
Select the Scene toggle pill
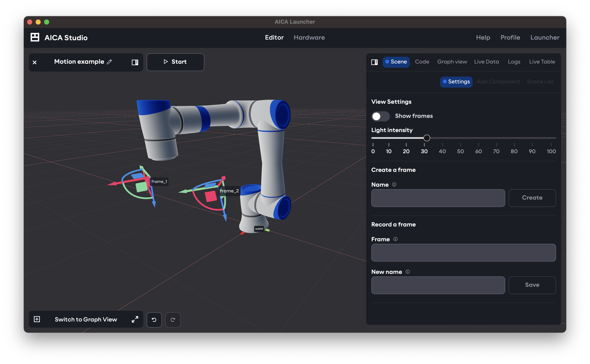[396, 62]
